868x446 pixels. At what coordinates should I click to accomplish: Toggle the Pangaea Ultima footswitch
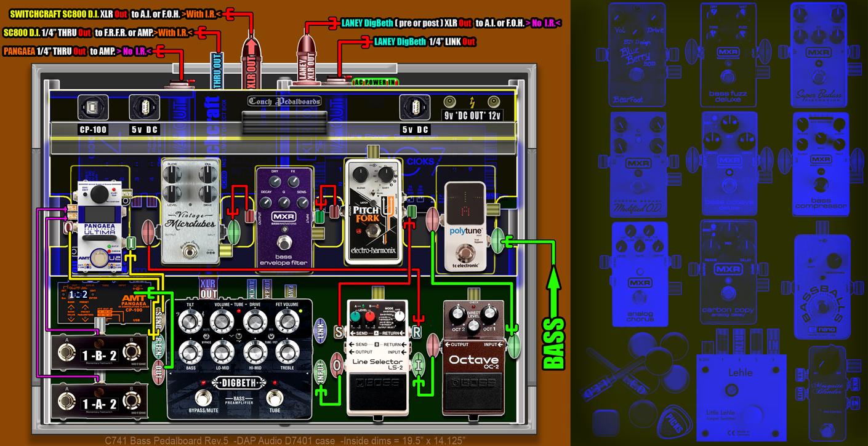pyautogui.click(x=98, y=258)
